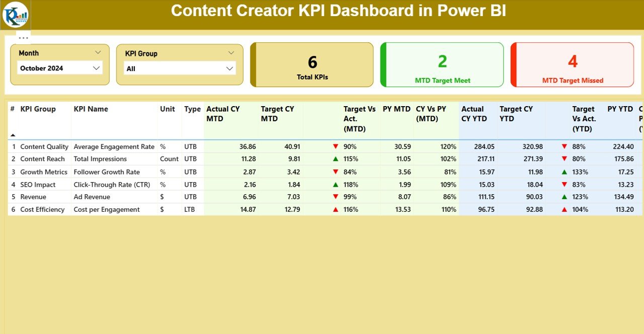Sort by Actual CY MTD column header
The width and height of the screenshot is (644, 334).
tap(223, 114)
